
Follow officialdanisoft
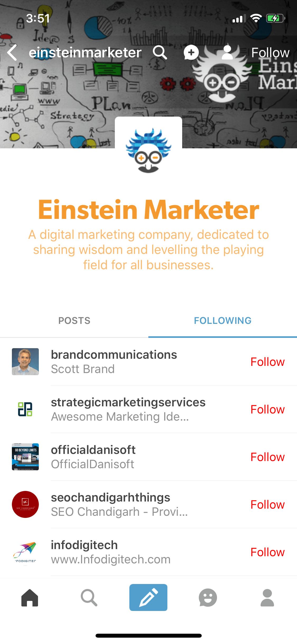click(267, 457)
